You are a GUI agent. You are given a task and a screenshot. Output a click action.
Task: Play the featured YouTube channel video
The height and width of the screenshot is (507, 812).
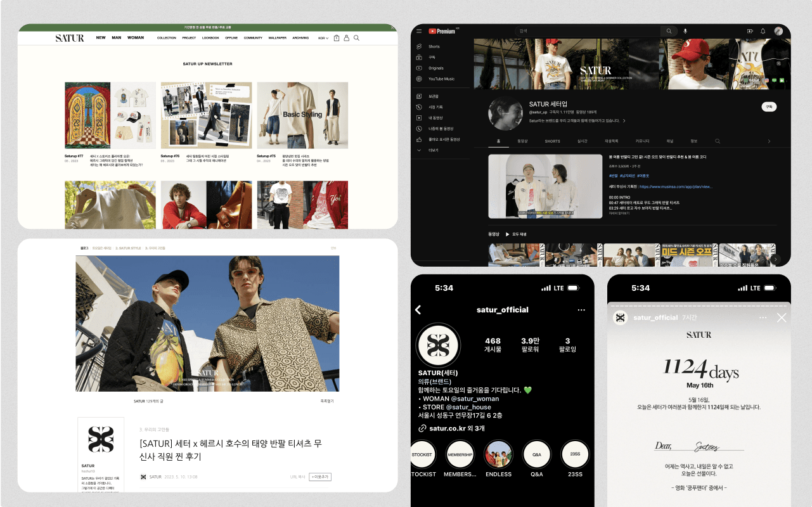point(545,186)
